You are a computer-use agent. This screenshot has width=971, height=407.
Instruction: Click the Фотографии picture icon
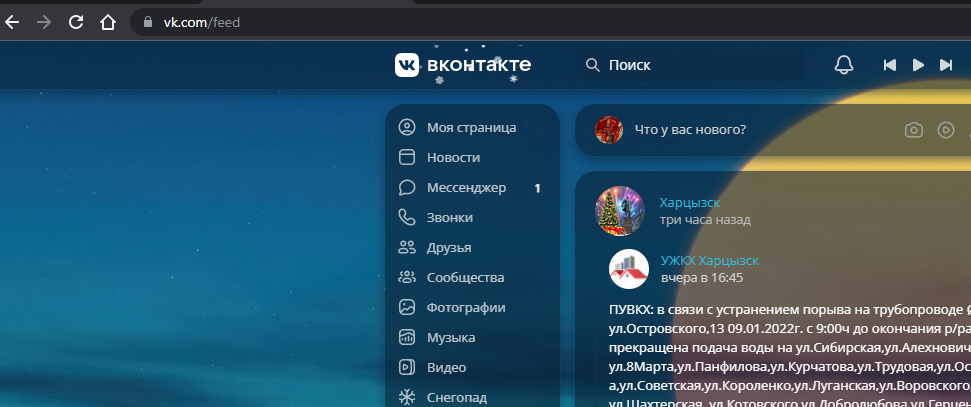click(x=407, y=307)
